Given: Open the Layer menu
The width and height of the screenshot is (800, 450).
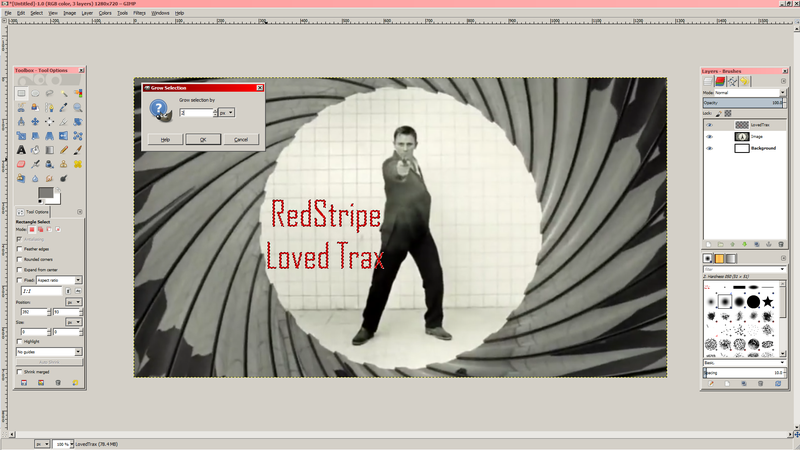Looking at the screenshot, I should click(x=87, y=13).
